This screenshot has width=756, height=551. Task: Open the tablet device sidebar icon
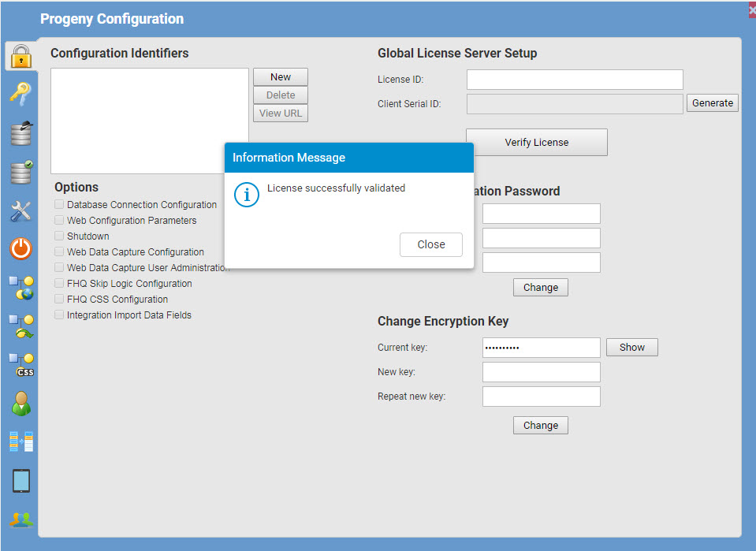21,481
